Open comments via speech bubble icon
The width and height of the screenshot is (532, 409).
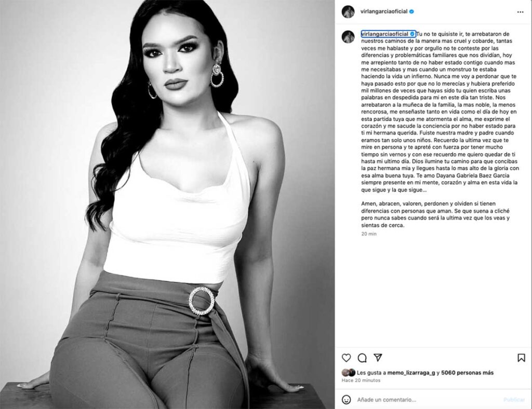362,358
